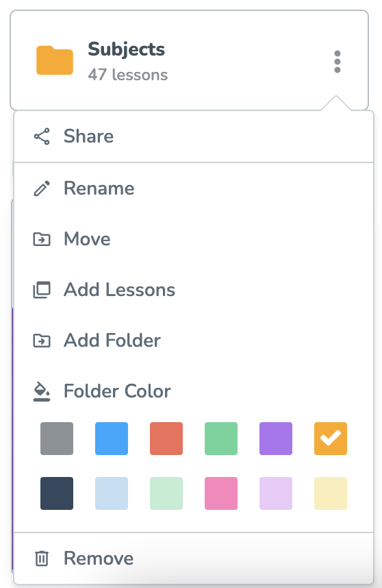
Task: Click the paint bucket Folder Color icon
Action: pos(42,391)
